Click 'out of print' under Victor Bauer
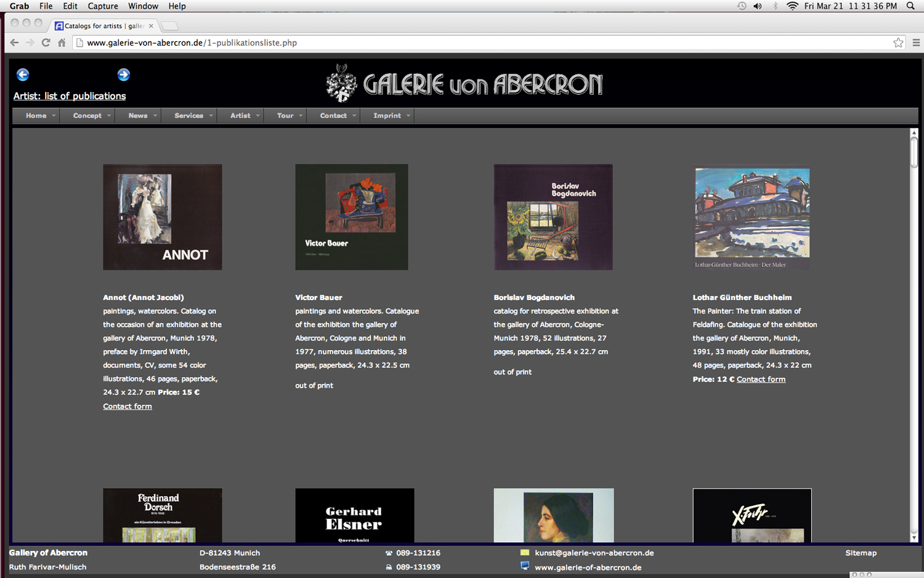This screenshot has height=578, width=924. tap(314, 385)
